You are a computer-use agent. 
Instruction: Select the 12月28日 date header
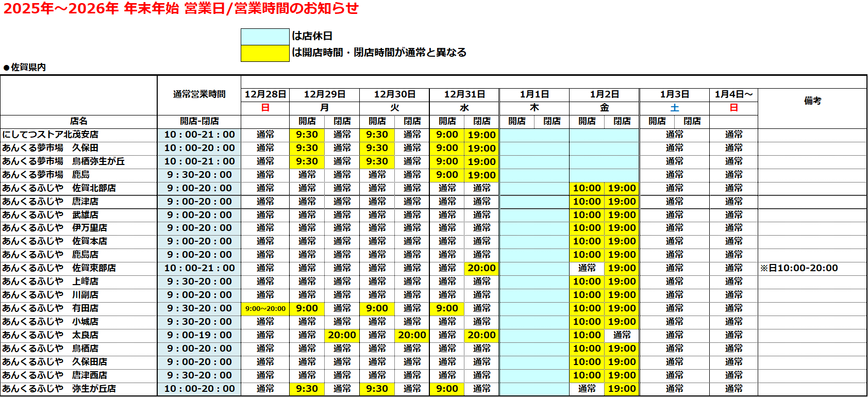pyautogui.click(x=265, y=94)
